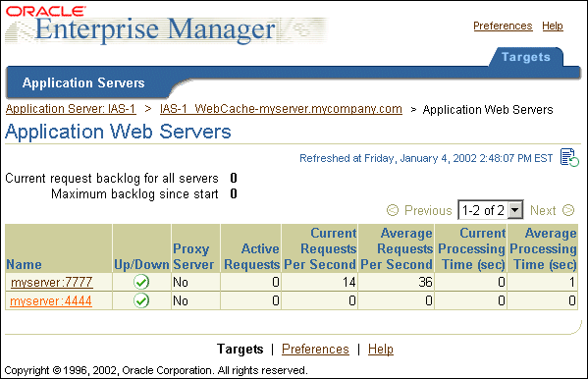Open the footer Preferences link
The height and width of the screenshot is (379, 588).
[x=315, y=349]
